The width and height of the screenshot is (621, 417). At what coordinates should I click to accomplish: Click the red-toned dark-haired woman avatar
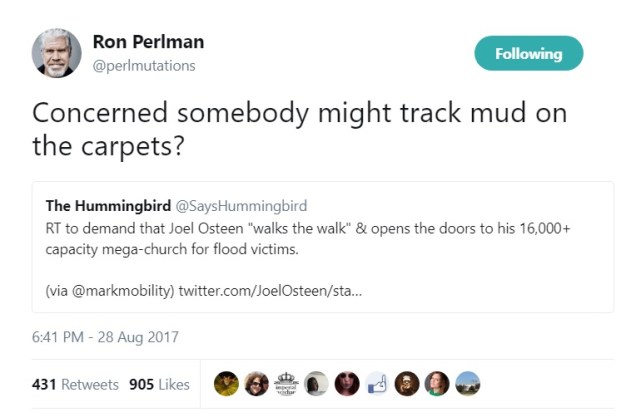coord(348,384)
